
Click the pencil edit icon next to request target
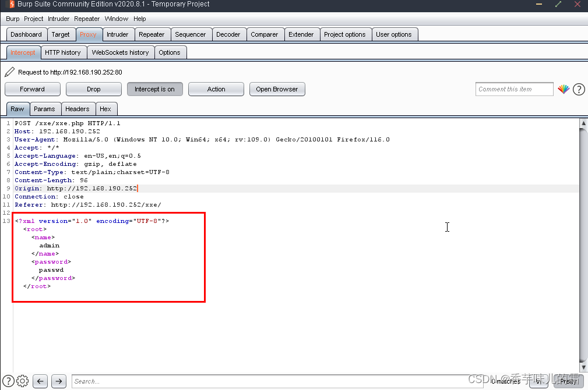coord(9,72)
